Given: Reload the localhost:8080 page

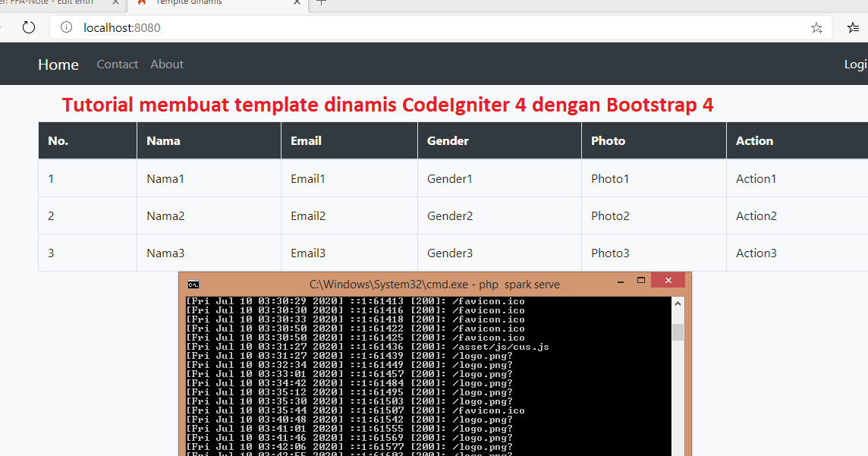Looking at the screenshot, I should point(29,27).
